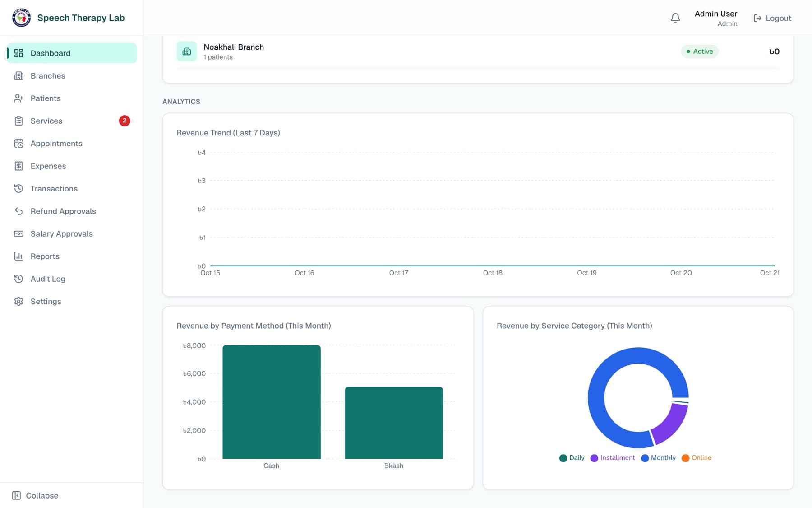
Task: Click the Logout arrow icon
Action: [x=757, y=18]
